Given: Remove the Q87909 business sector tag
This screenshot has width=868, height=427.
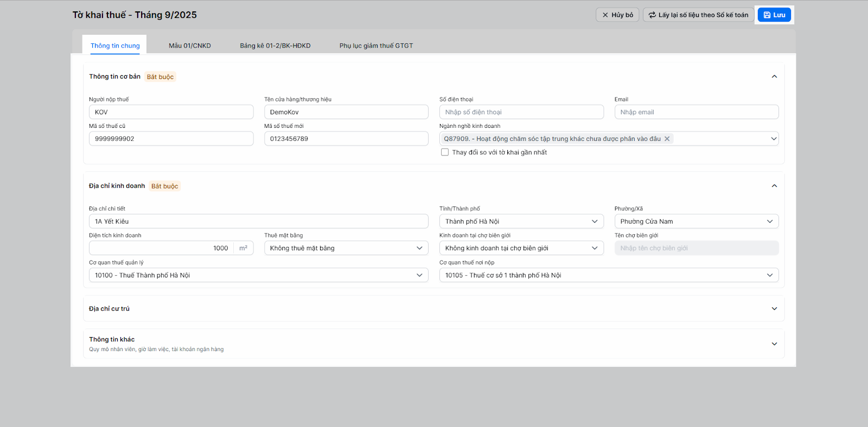Looking at the screenshot, I should coord(667,139).
